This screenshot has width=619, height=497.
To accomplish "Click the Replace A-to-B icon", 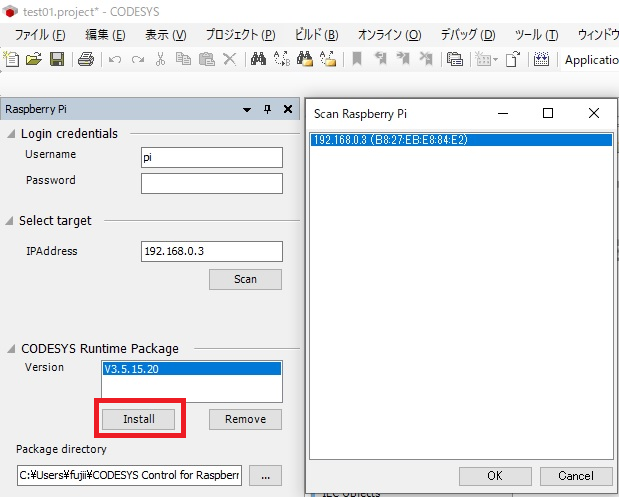I will 281,59.
